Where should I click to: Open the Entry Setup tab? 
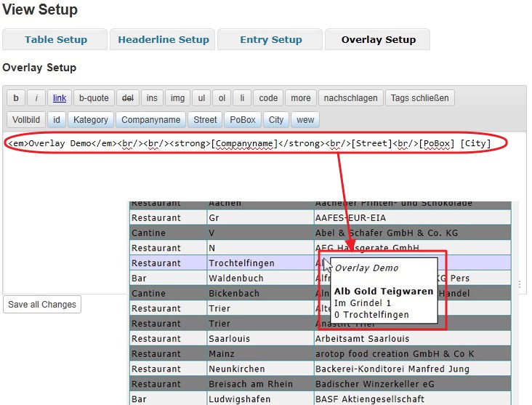click(271, 39)
